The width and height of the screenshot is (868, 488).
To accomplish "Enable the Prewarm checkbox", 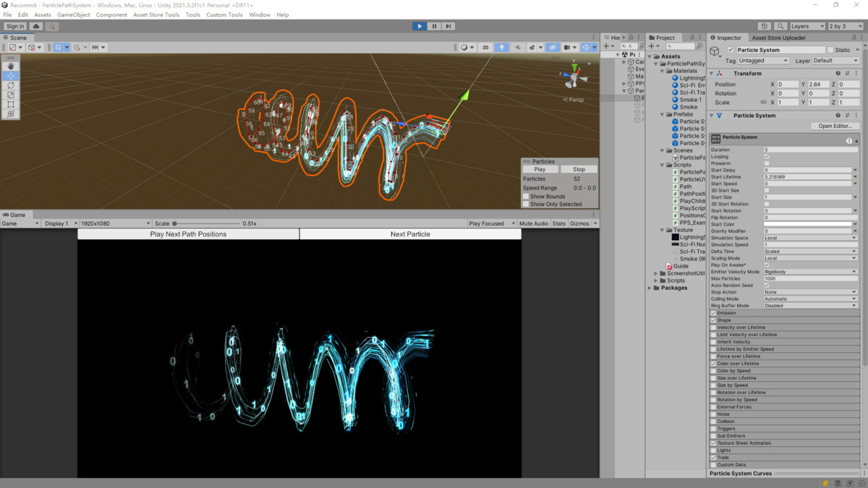I will click(767, 163).
